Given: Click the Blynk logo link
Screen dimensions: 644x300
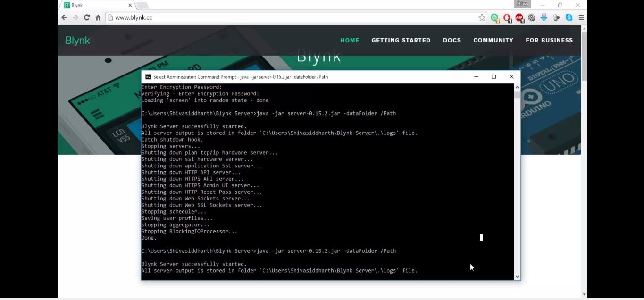Looking at the screenshot, I should [x=77, y=40].
